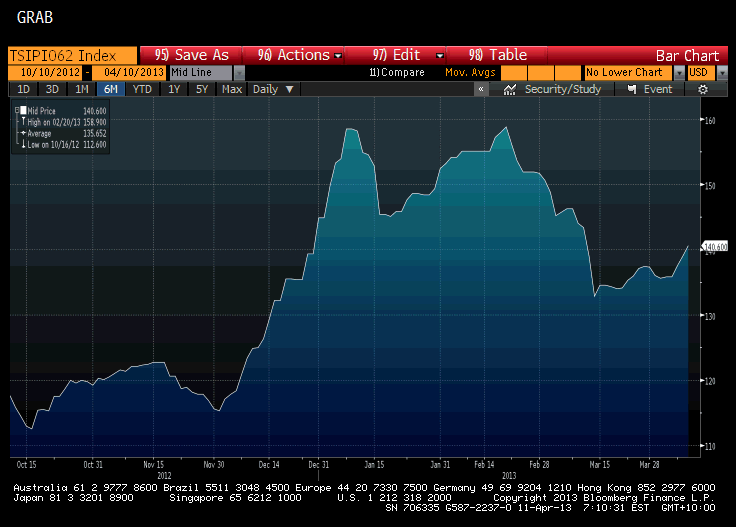Open the chart settings gear icon

point(703,89)
